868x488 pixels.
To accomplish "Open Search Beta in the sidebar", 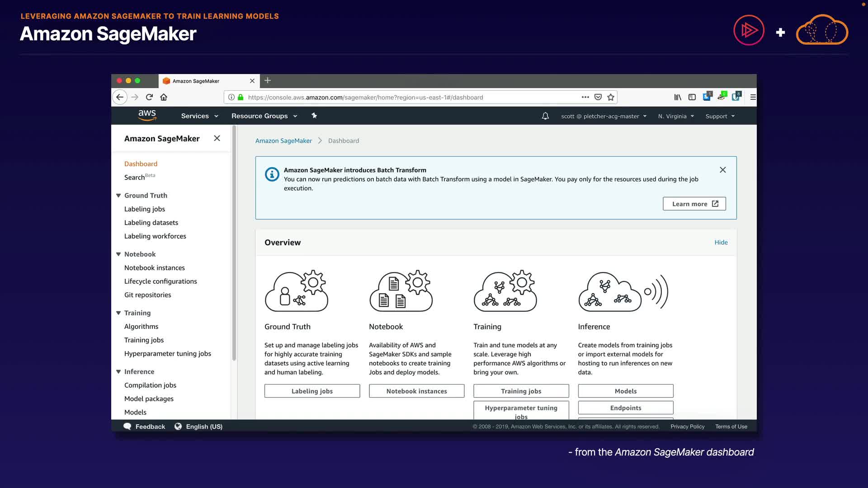I will [x=135, y=177].
